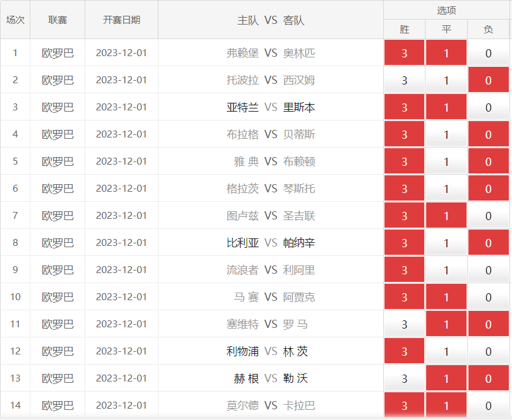Image resolution: width=512 pixels, height=420 pixels.
Task: Select win option 3 for 托波拉 VS 西汉姆
Action: pos(404,80)
